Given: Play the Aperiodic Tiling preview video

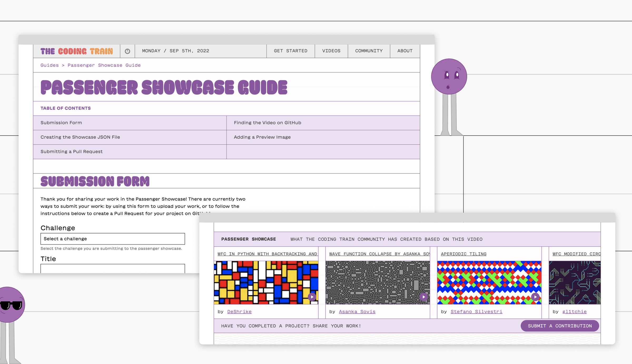Looking at the screenshot, I should 535,297.
